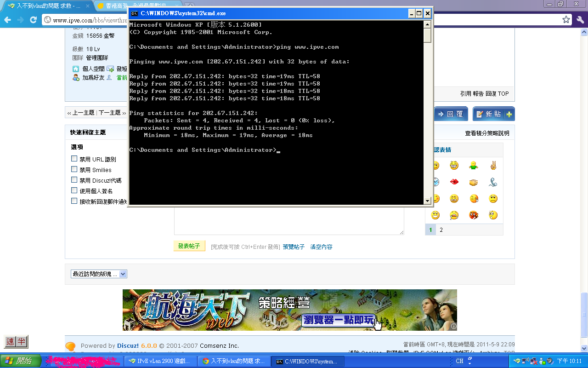Insert the red lips smiley
588x368 pixels.
click(454, 182)
